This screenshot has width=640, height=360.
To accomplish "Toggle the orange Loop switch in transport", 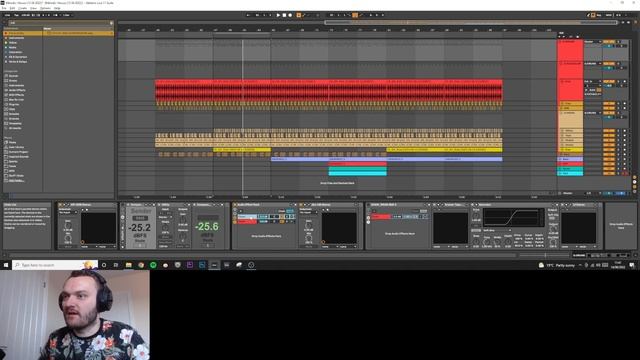I will 355,15.
